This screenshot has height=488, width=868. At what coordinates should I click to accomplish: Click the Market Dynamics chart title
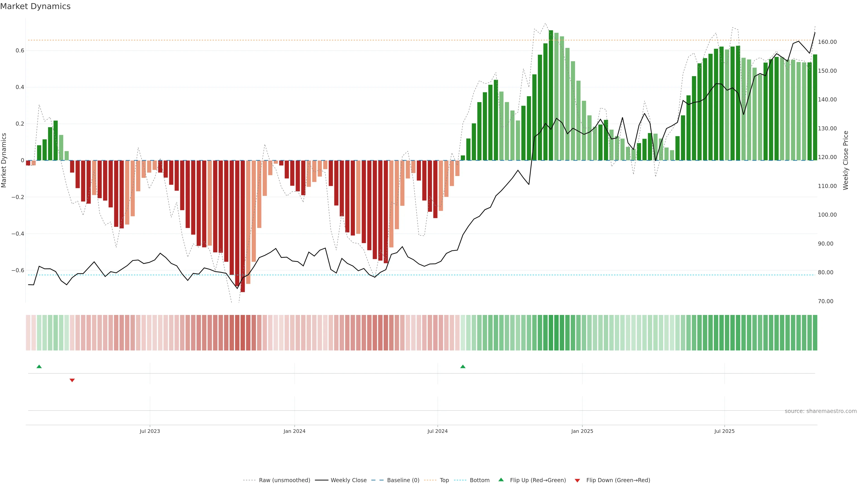(x=35, y=6)
